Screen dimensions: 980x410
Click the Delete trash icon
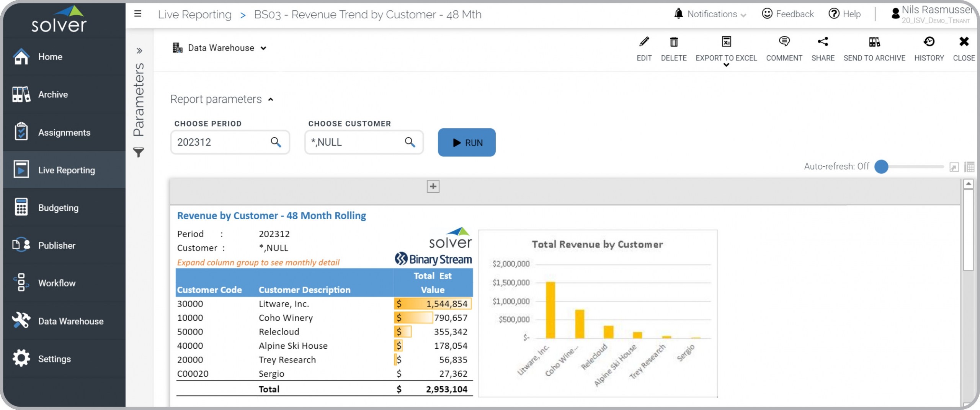(674, 42)
